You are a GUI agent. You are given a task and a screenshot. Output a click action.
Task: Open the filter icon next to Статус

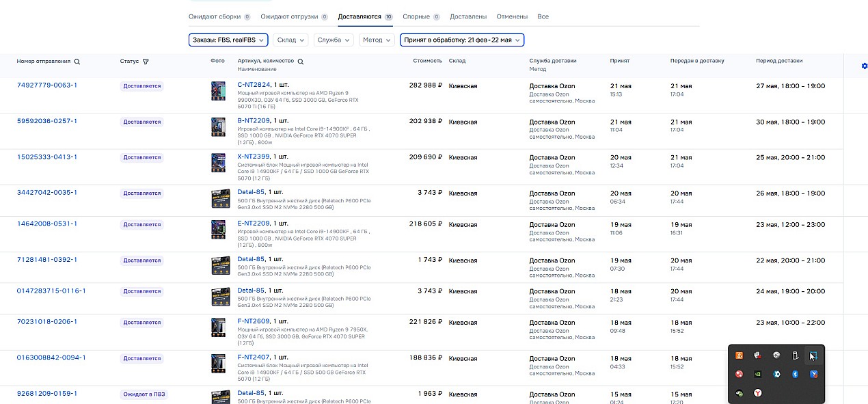[146, 62]
